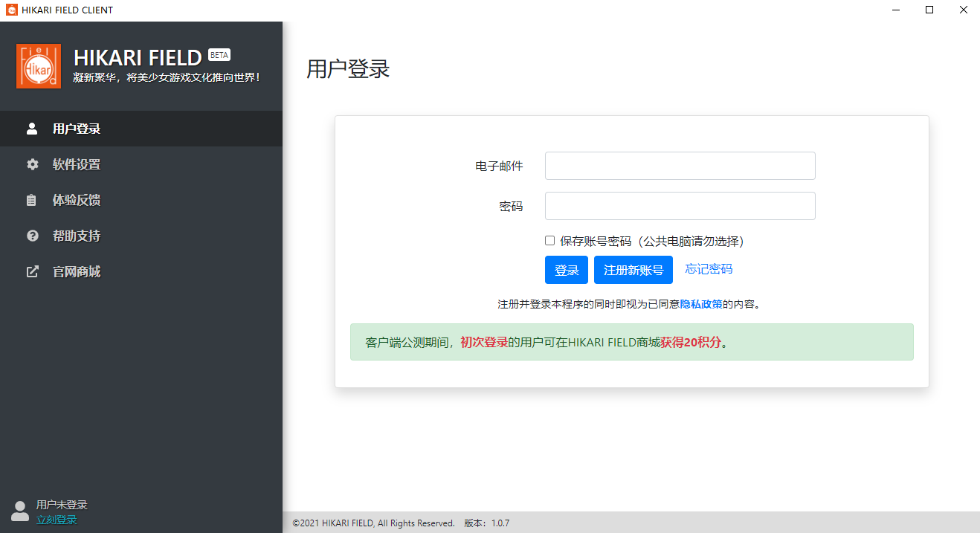Click the 密码 field label
The image size is (980, 533).
click(x=511, y=206)
